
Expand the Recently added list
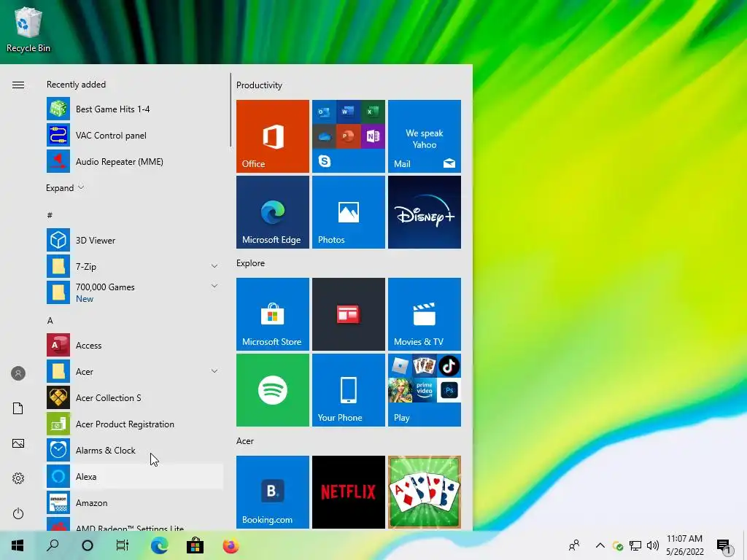[x=65, y=187]
